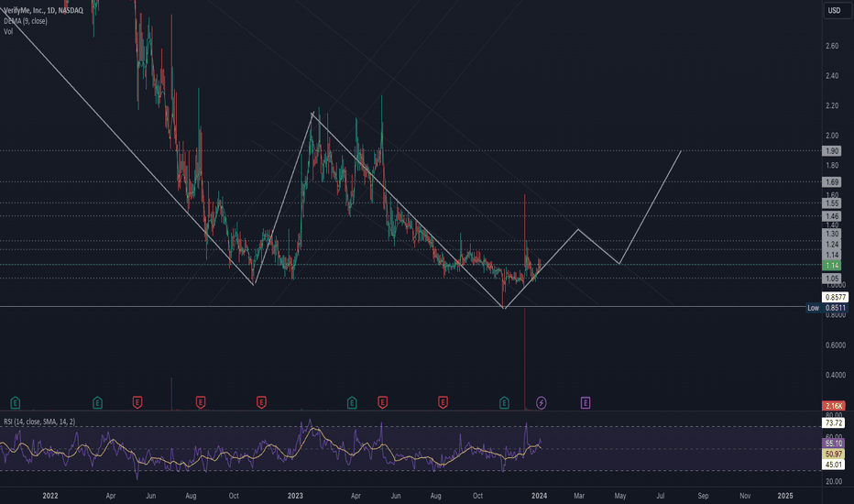Open the green earnings marker near Mar 2023
Image resolution: width=854 pixels, height=504 pixels.
(352, 402)
